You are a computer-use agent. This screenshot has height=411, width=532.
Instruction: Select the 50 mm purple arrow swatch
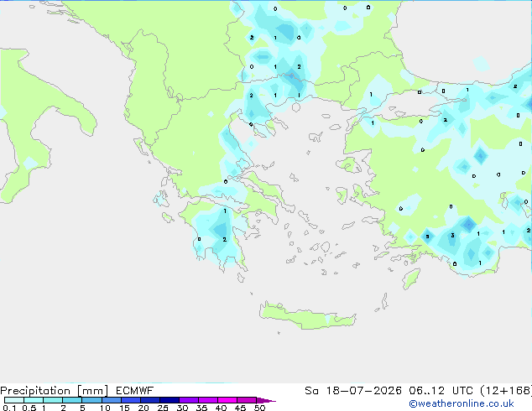point(266,400)
